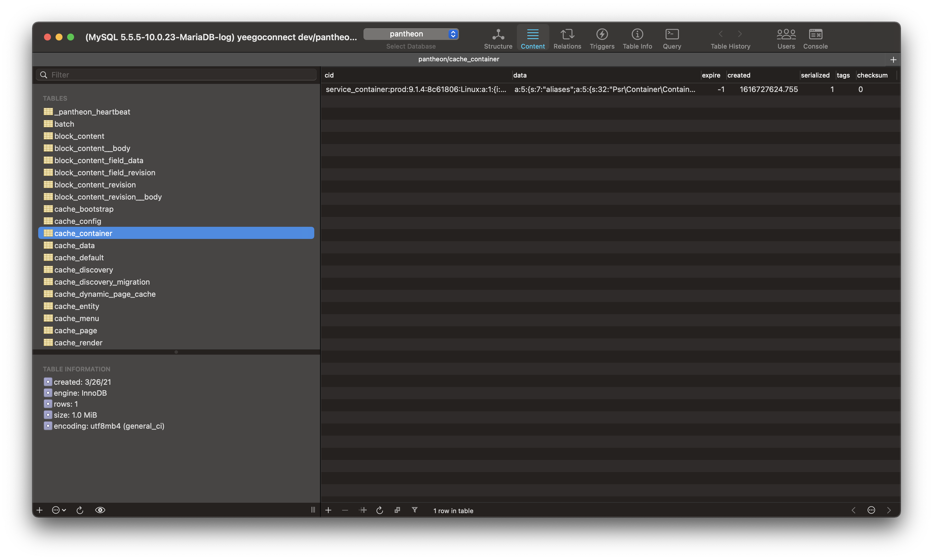Add a new row to table

pyautogui.click(x=328, y=510)
